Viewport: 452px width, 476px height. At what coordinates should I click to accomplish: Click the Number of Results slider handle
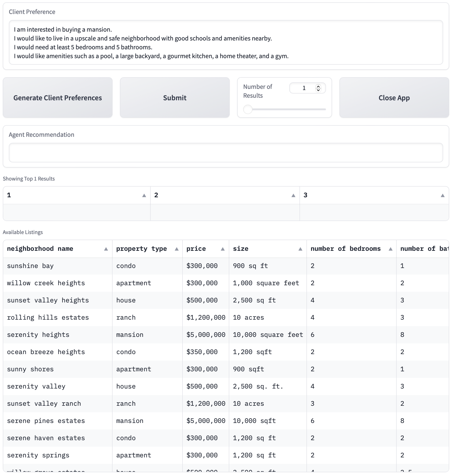coord(248,109)
